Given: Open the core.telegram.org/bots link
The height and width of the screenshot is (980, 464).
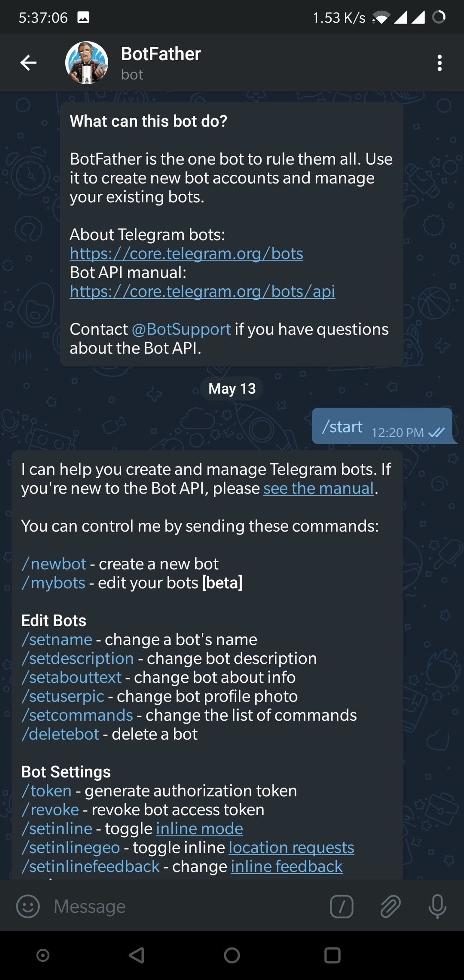Looking at the screenshot, I should 186,254.
